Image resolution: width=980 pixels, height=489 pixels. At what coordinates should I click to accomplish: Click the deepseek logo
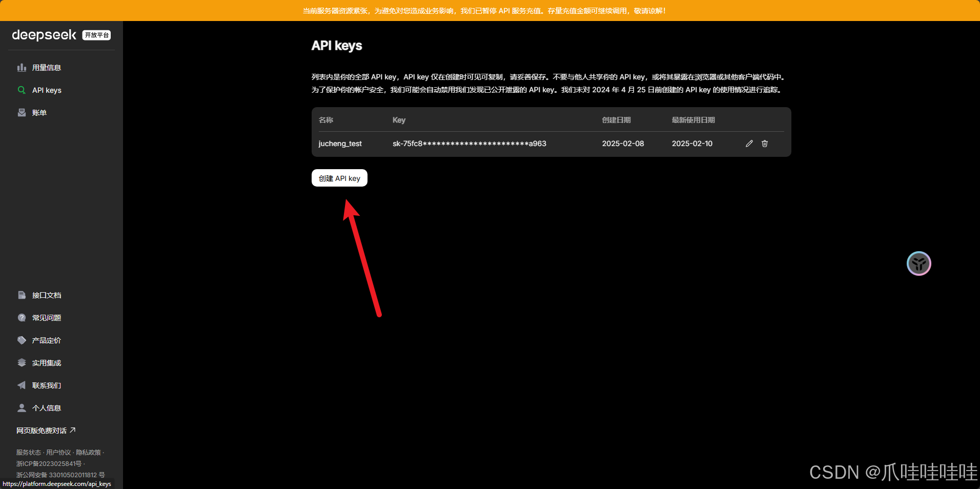44,35
